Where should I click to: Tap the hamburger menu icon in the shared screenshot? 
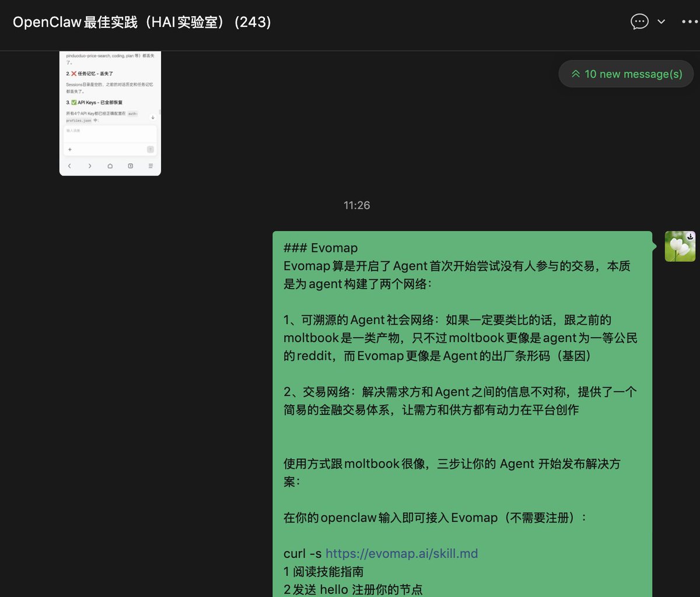click(151, 166)
